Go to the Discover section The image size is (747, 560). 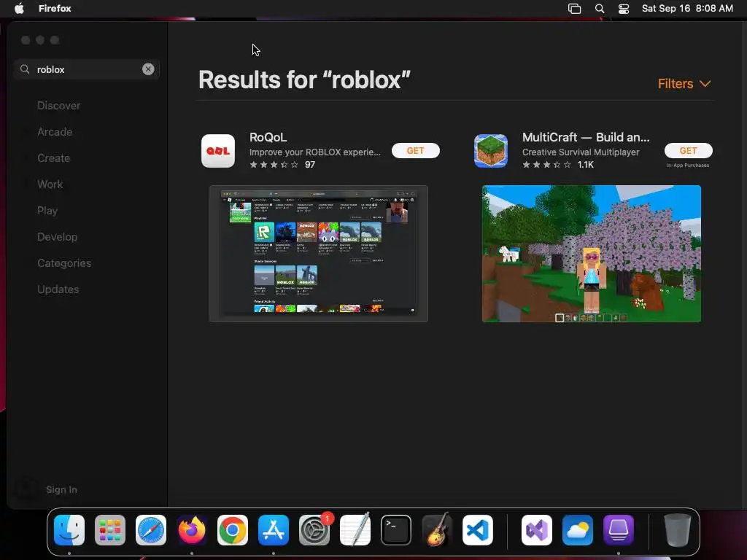(59, 106)
